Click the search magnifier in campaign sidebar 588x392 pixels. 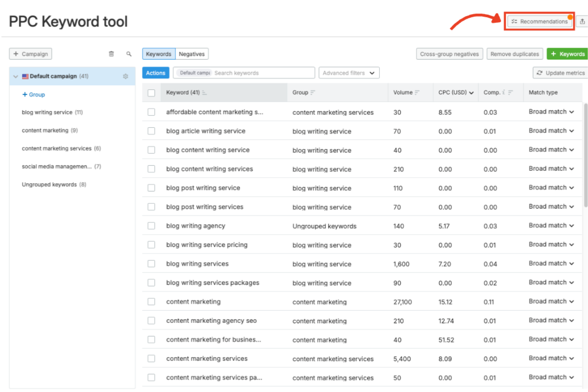129,54
